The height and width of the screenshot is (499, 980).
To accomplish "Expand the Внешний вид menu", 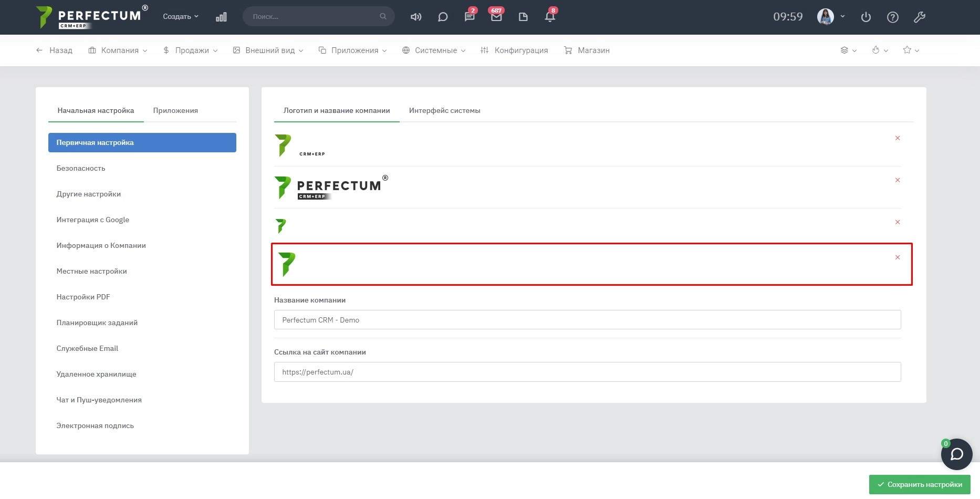I will pos(268,50).
